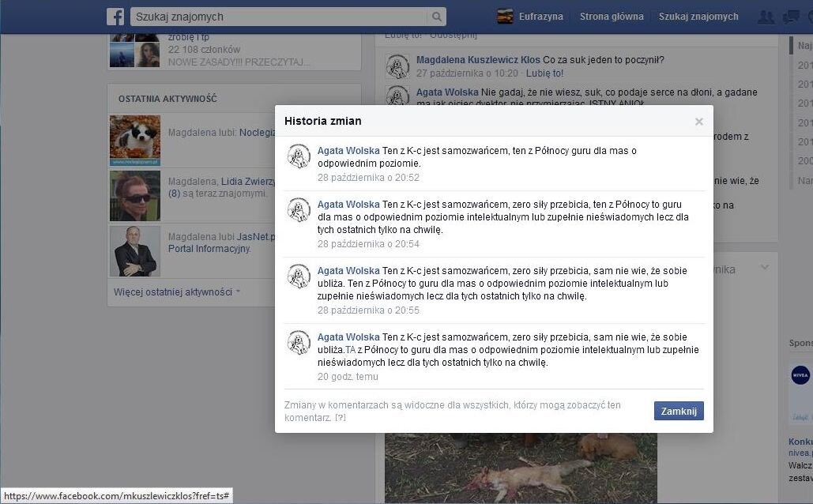
Task: Open Agata Wolska name in 20:54 entry
Action: point(348,205)
